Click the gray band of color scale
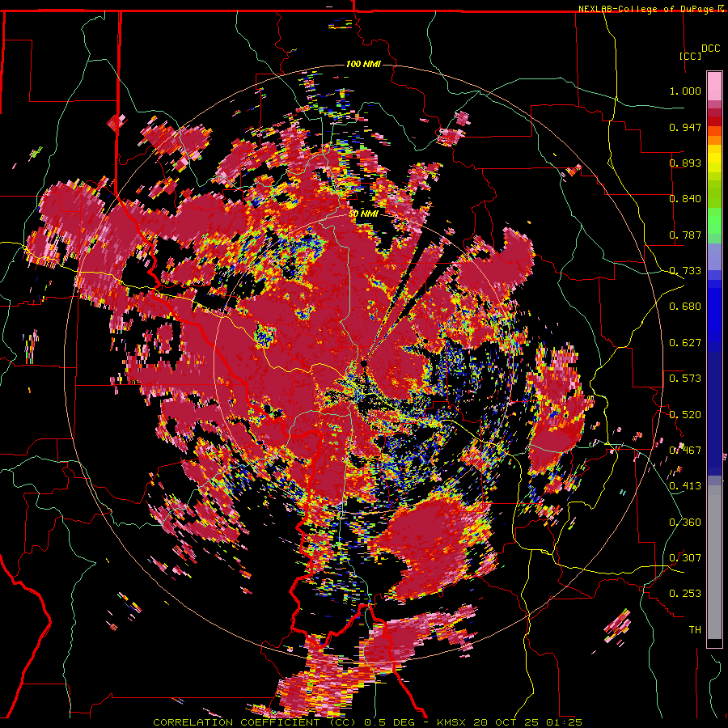Viewport: 728px width, 728px height. pos(714,562)
